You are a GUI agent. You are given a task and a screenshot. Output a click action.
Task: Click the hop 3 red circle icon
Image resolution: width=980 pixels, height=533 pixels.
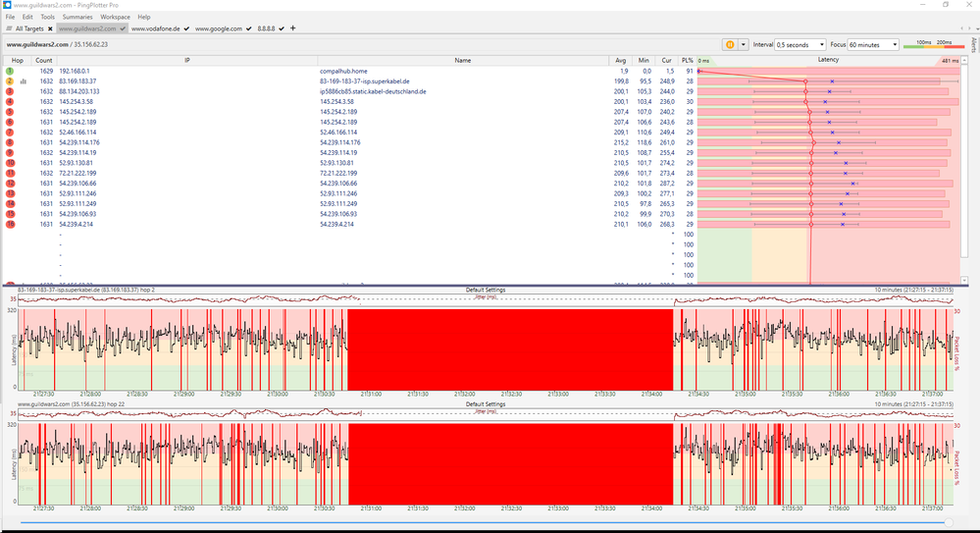pos(10,91)
